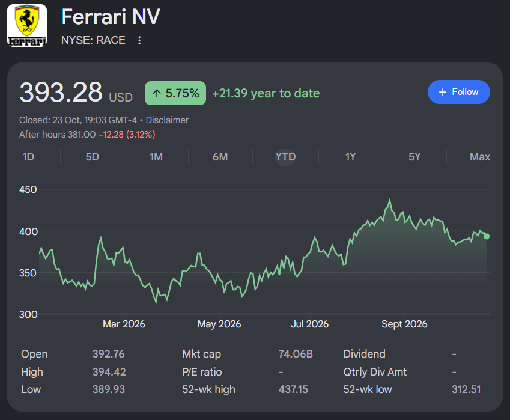Show the 5Y chart range

point(414,157)
